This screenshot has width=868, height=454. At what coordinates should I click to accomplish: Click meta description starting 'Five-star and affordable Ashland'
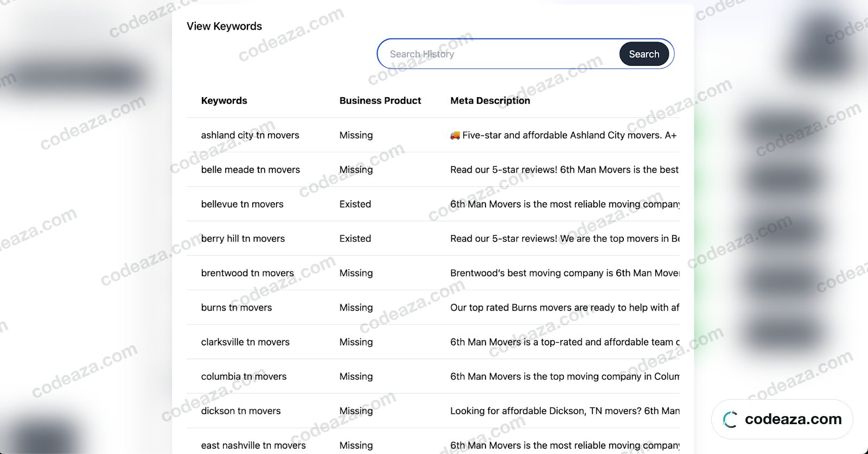[x=564, y=135]
